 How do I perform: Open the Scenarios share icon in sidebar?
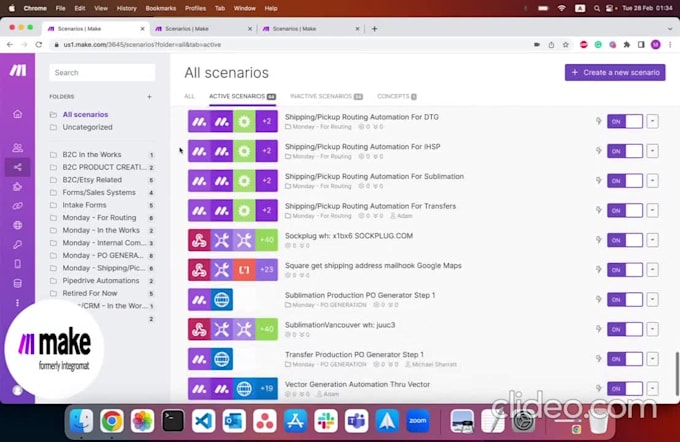coord(17,167)
